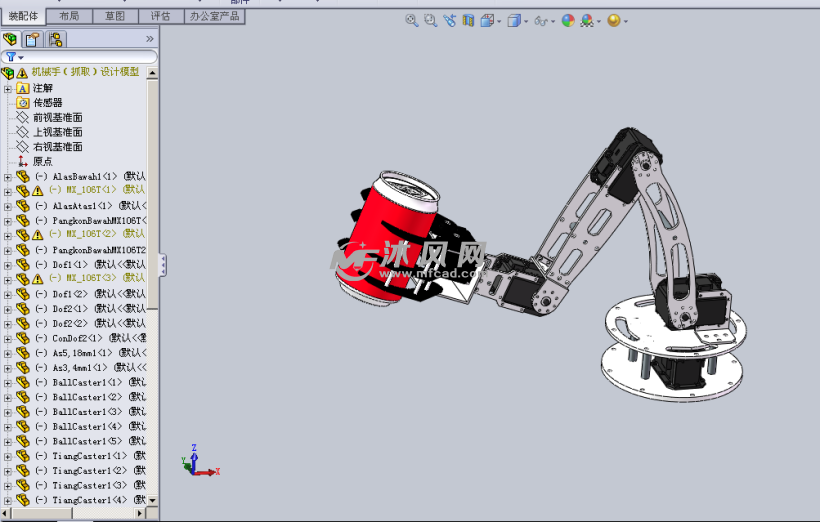Open the PropertyManager tab icon
Image resolution: width=820 pixels, height=522 pixels.
(33, 39)
